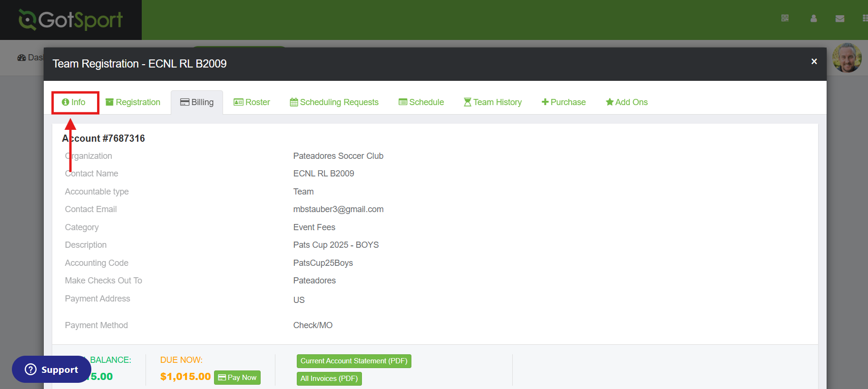Click the Pats Cup 2025 - BOYS description

coord(336,245)
